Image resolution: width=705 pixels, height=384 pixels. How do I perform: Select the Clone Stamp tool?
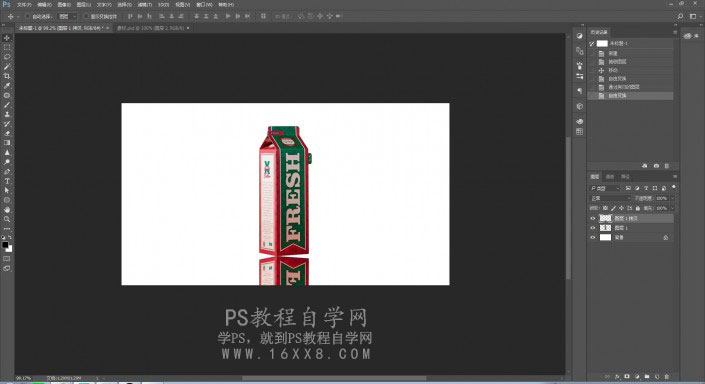[x=7, y=114]
